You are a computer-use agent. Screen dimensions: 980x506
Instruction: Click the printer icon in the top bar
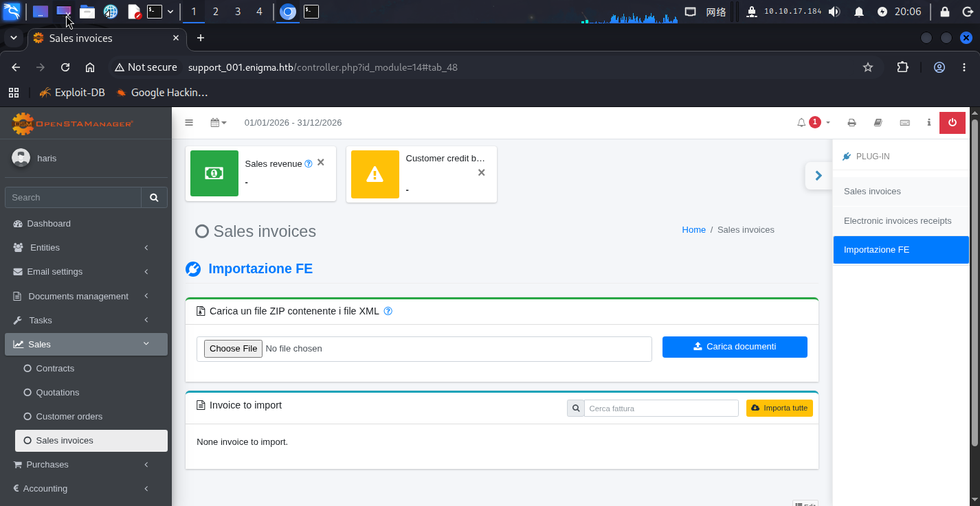(851, 123)
